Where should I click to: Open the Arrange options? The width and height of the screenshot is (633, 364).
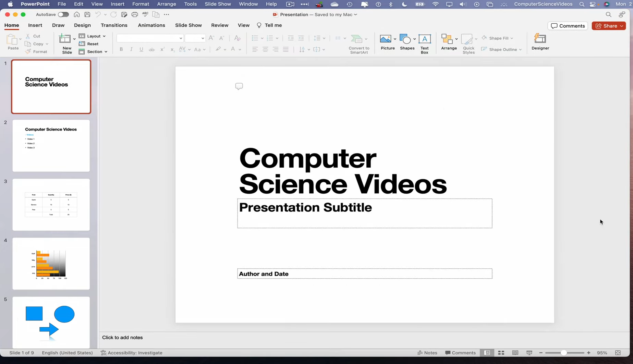pos(449,42)
